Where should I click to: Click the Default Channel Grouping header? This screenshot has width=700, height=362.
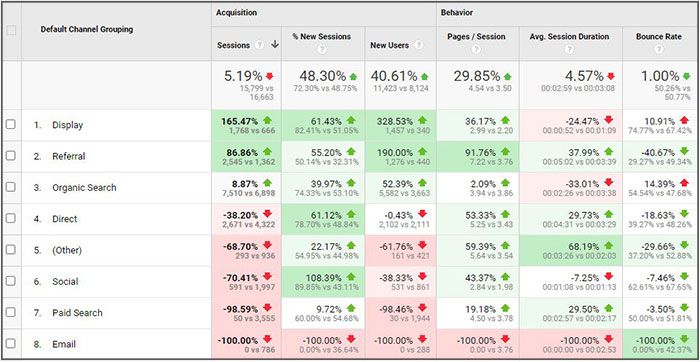point(87,29)
